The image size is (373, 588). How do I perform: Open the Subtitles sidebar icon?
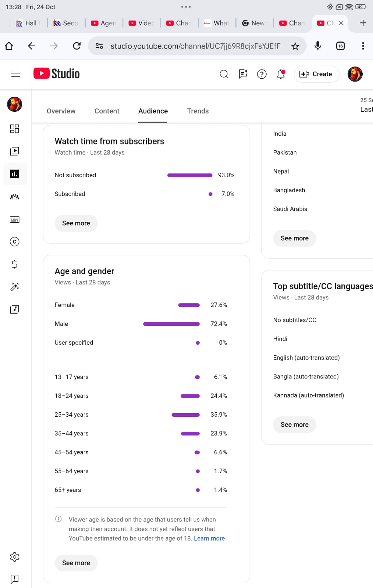point(15,219)
